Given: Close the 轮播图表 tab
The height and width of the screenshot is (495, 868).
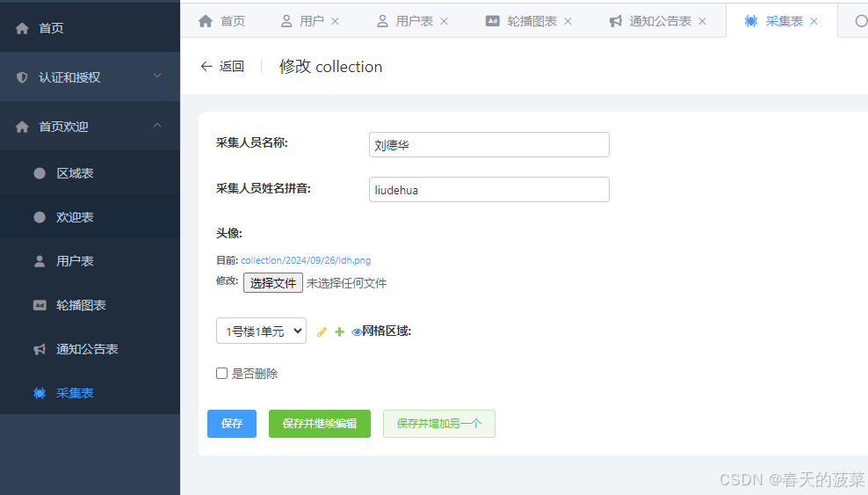Looking at the screenshot, I should click(x=568, y=21).
